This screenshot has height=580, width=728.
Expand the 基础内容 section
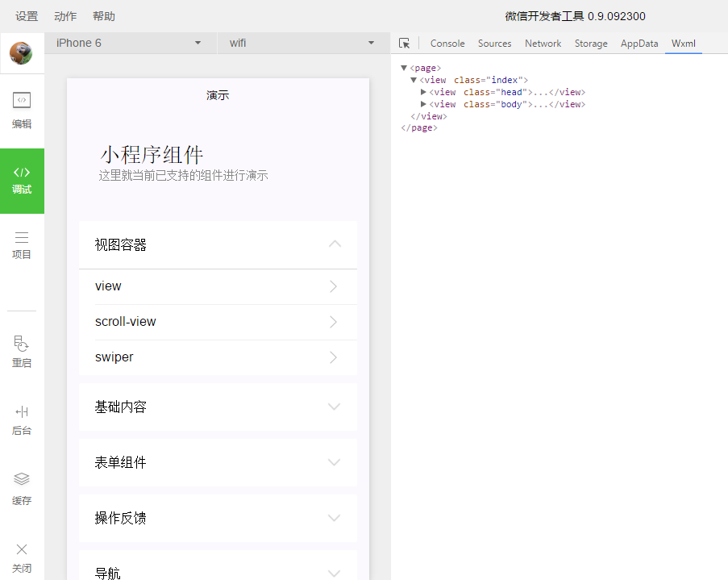[218, 407]
